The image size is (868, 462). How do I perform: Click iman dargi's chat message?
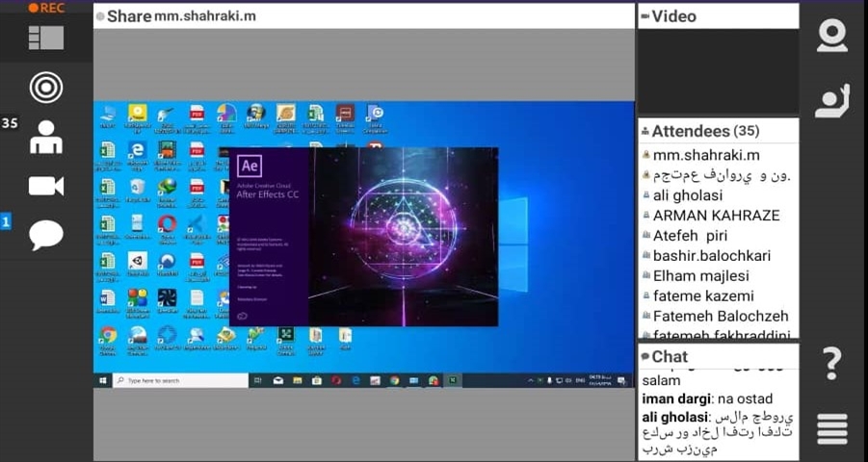(x=707, y=398)
